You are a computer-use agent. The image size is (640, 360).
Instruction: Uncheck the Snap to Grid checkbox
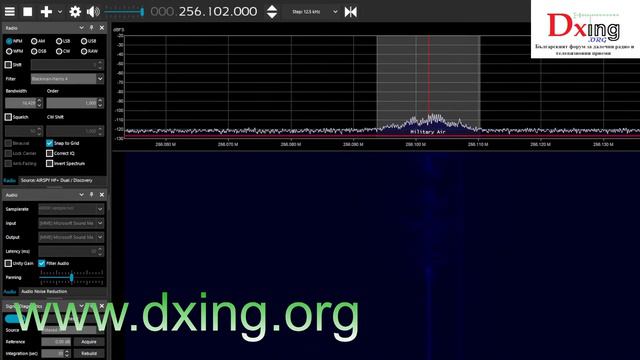pyautogui.click(x=49, y=143)
